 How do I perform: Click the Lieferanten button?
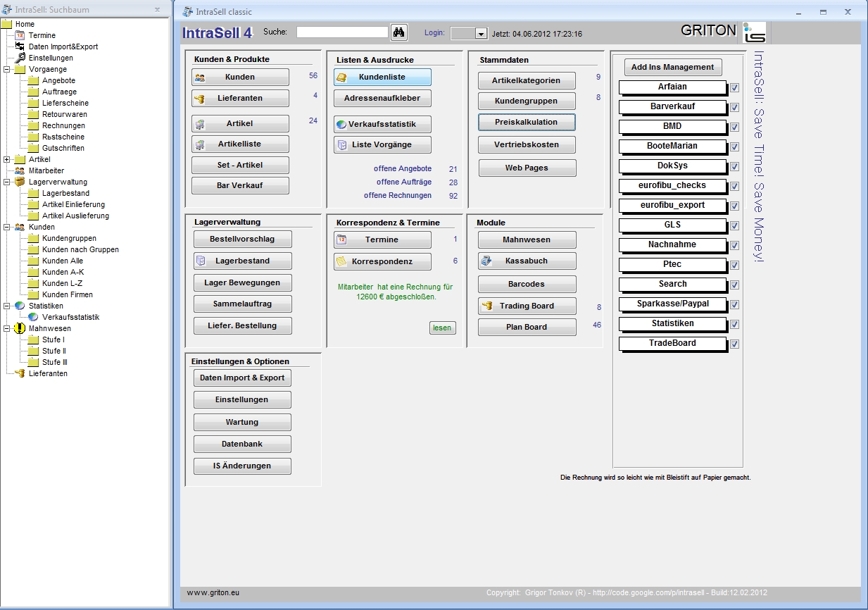240,99
